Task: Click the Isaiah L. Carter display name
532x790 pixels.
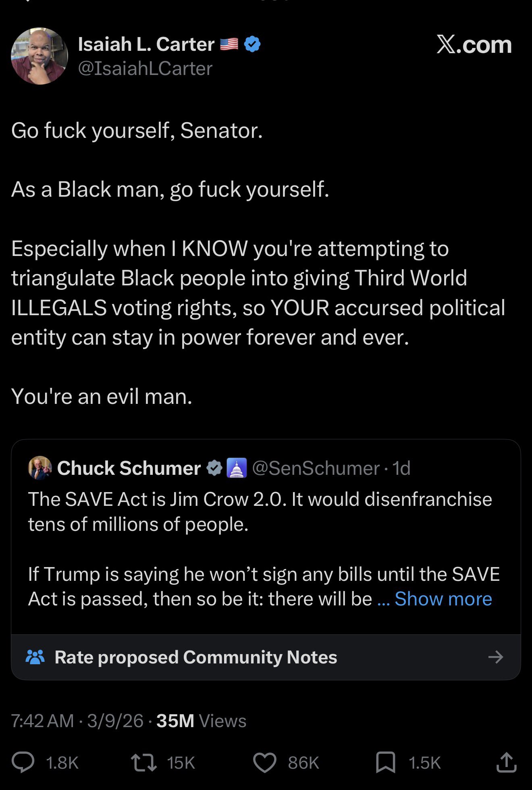Action: (146, 44)
